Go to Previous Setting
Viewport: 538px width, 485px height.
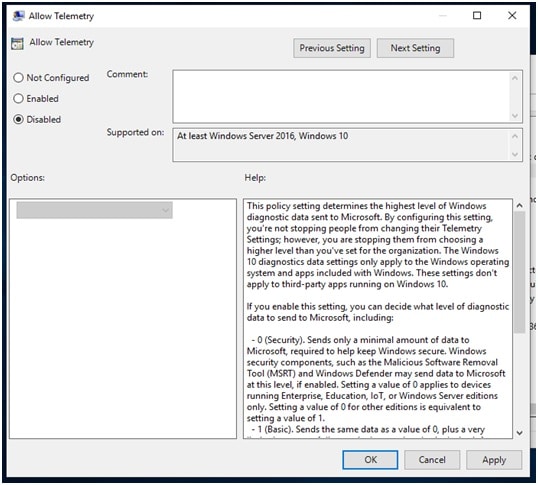pyautogui.click(x=332, y=48)
